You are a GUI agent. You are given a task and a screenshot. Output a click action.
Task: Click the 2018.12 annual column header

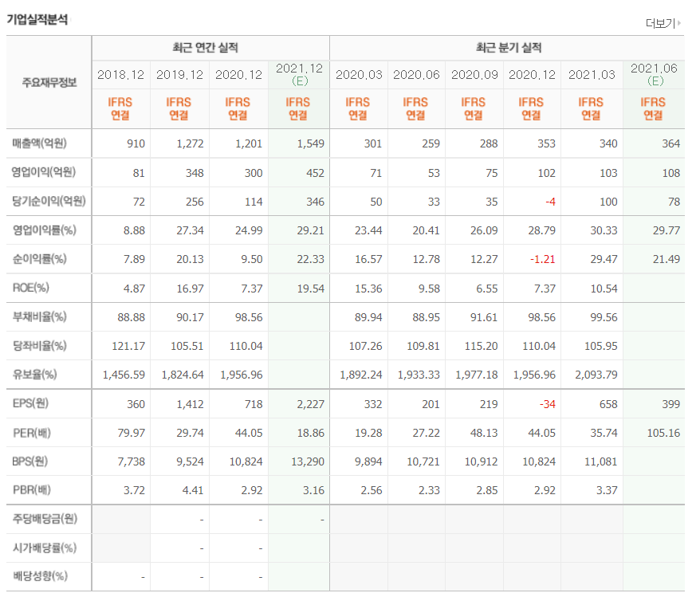click(x=120, y=74)
